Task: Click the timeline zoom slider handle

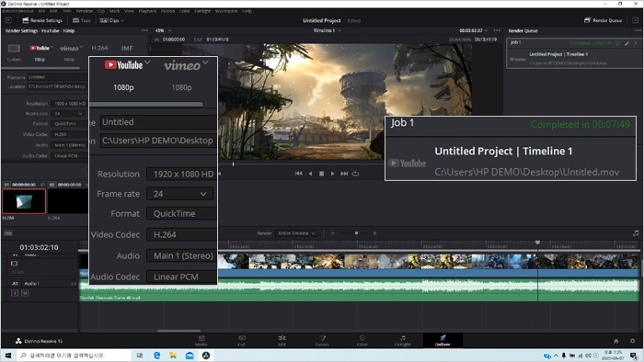Action: [x=357, y=232]
